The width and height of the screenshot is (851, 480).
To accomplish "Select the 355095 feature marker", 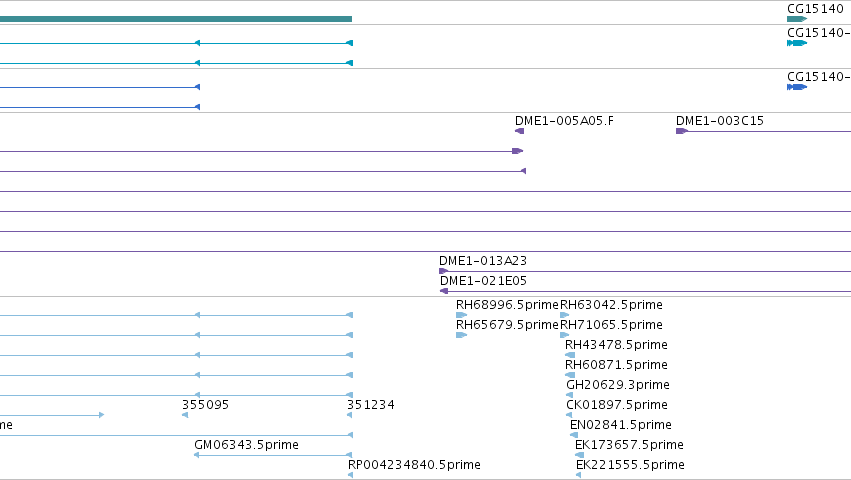I will pos(185,415).
